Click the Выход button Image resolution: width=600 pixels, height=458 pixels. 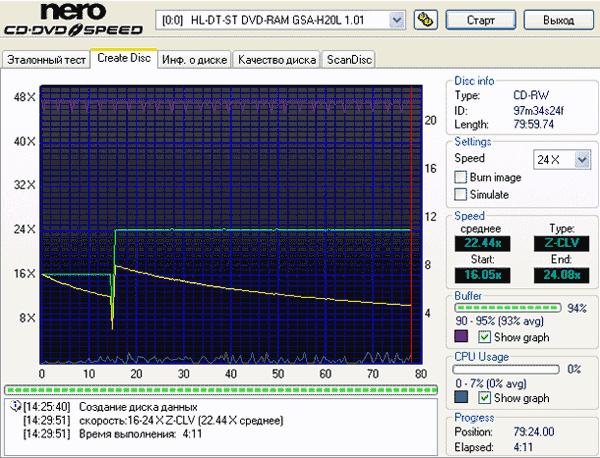[x=558, y=20]
